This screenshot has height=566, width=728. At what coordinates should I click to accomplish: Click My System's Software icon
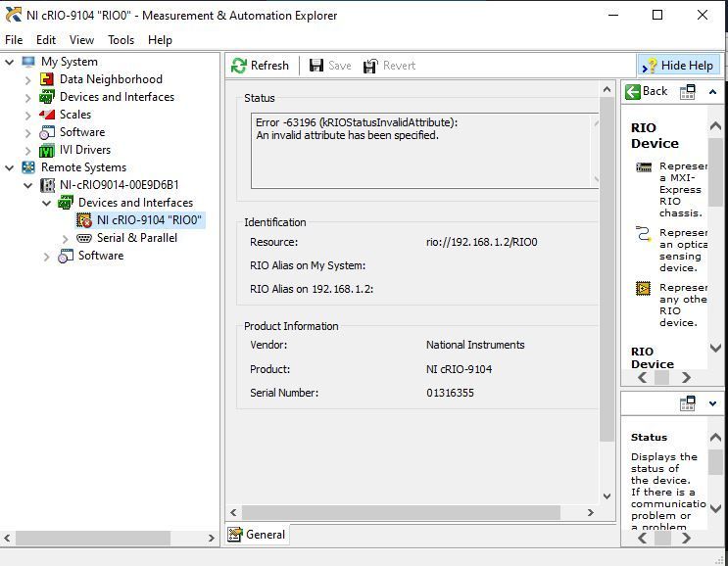pos(47,132)
